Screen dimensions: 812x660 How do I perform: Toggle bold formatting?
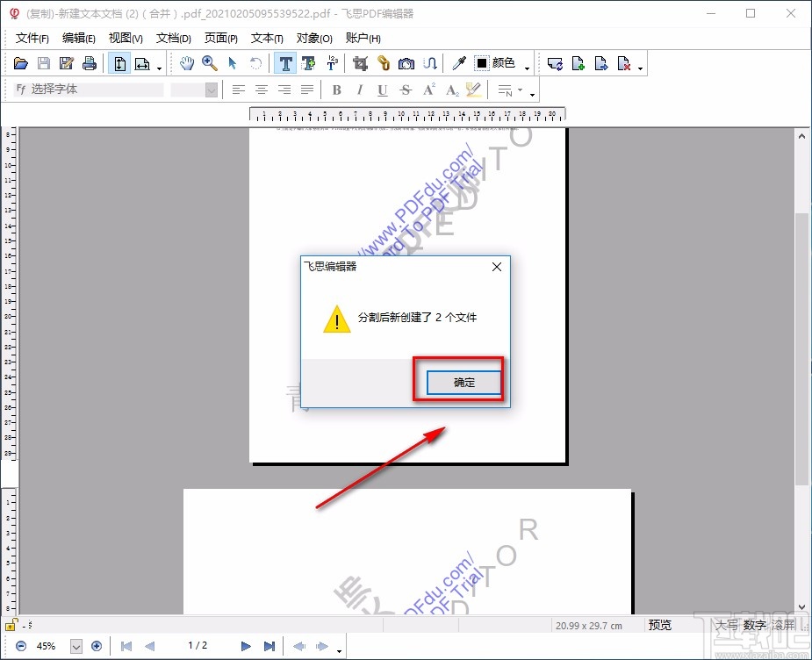click(336, 90)
